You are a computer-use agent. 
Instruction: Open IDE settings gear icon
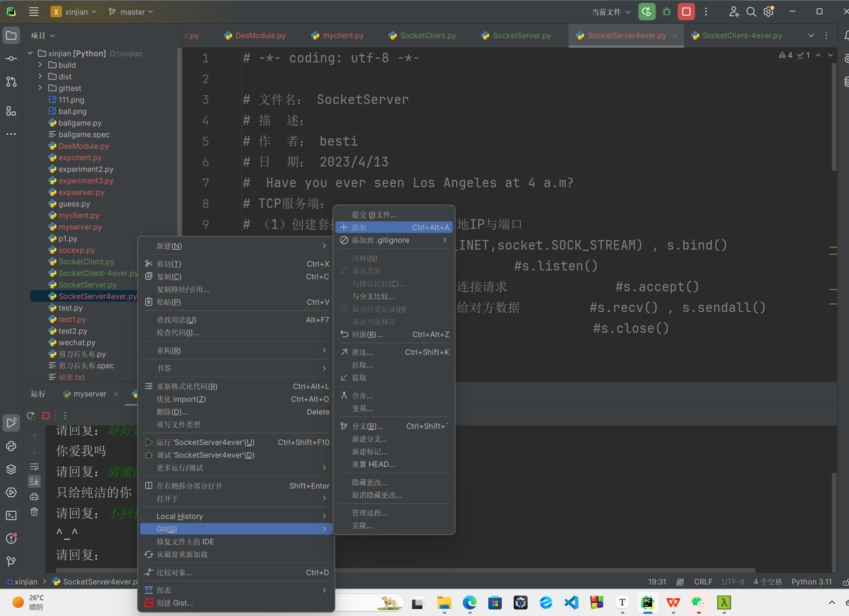coord(768,12)
